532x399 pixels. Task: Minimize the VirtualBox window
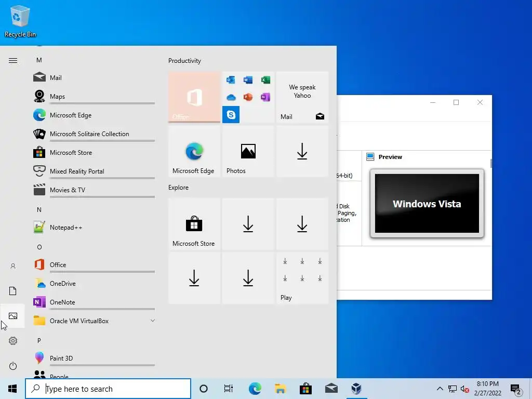pos(433,102)
